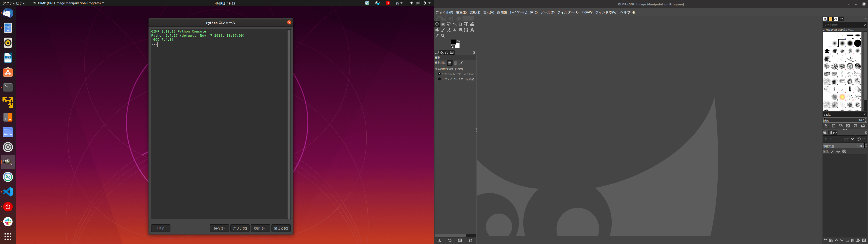Click the New layer icon at bottom
Screen dimensions: 868x244
click(x=826, y=241)
